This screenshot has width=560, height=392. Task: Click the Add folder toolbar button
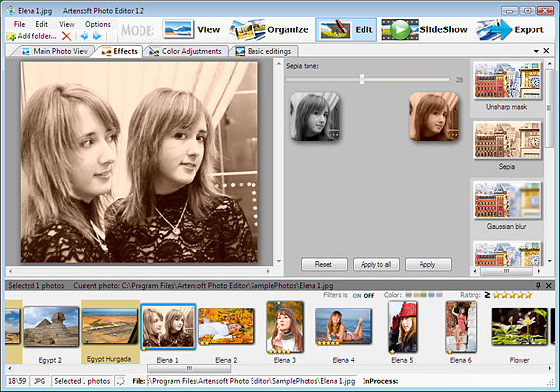(x=31, y=36)
